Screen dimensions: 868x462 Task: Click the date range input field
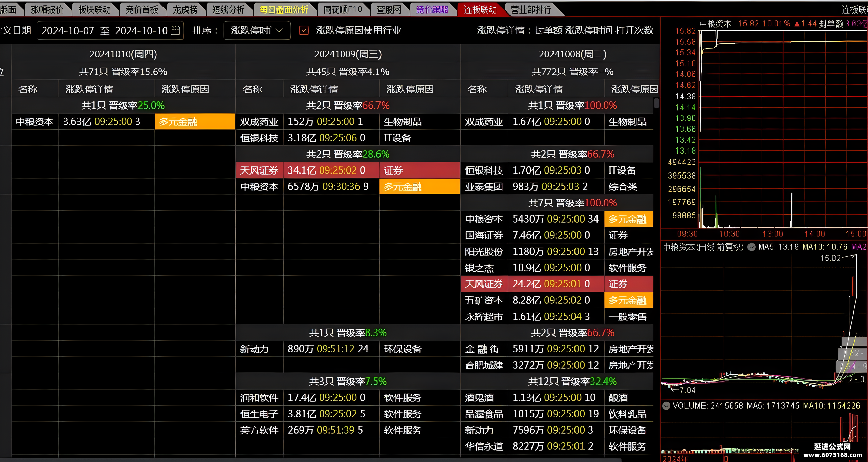[x=110, y=30]
